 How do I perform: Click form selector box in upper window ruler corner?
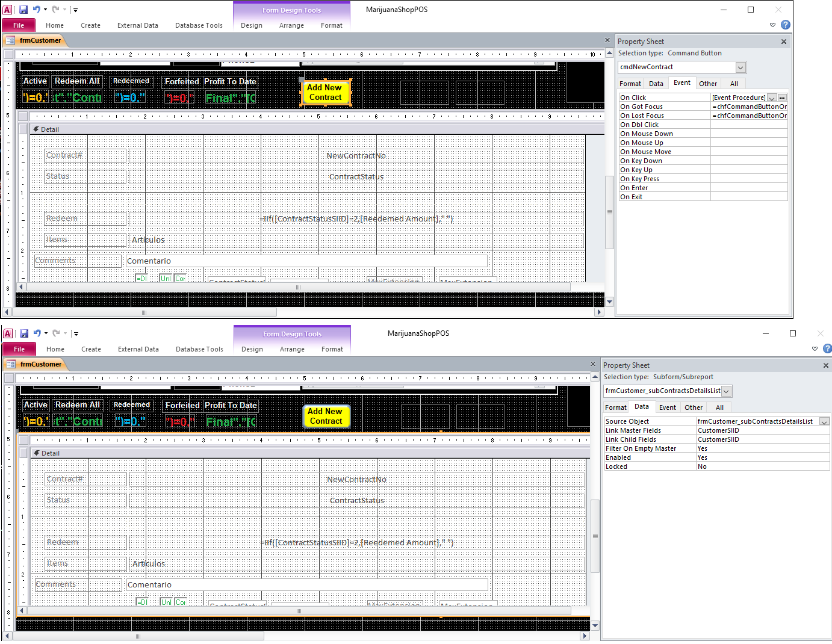pos(8,54)
